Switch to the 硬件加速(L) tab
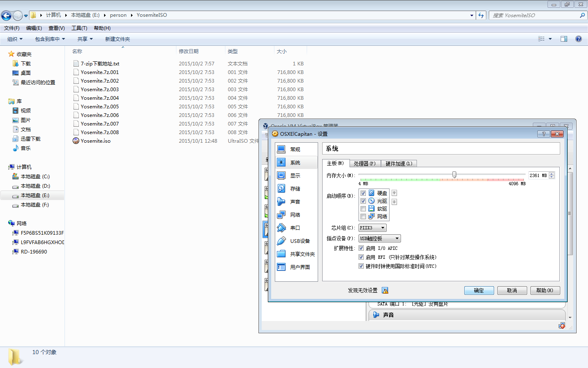 pyautogui.click(x=399, y=164)
